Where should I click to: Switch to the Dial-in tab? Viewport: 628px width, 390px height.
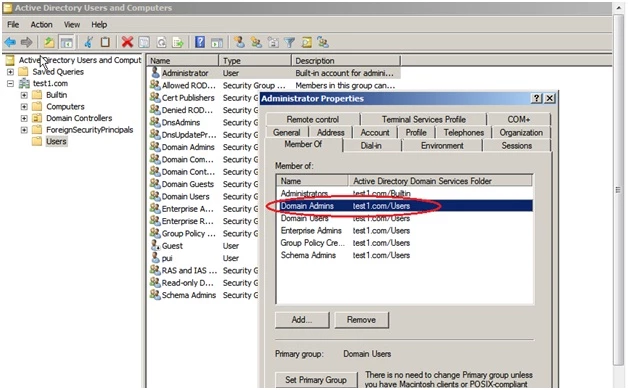pyautogui.click(x=371, y=146)
